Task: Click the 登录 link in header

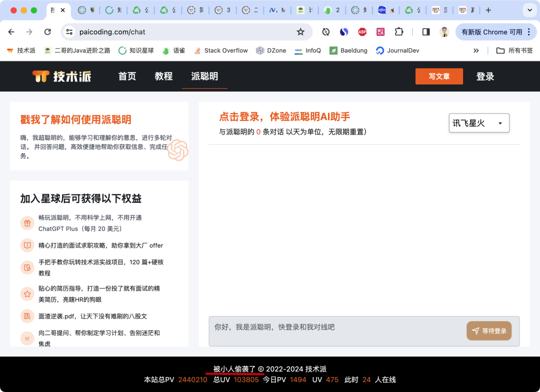Action: [485, 76]
